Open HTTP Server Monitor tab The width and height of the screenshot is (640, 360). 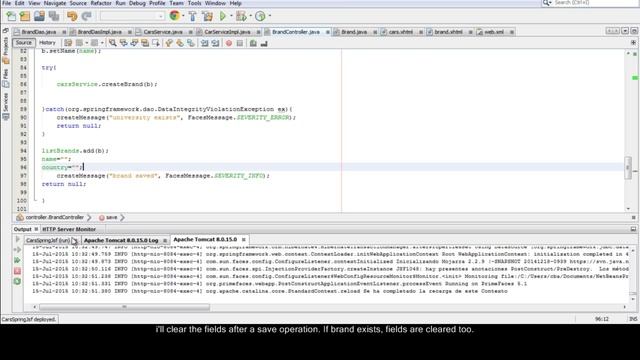[x=69, y=229]
